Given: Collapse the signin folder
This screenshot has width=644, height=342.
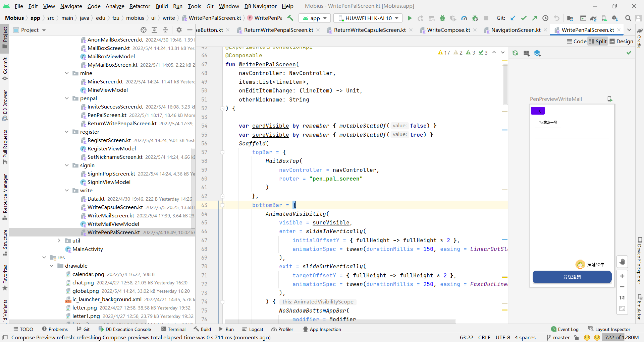Looking at the screenshot, I should pos(67,165).
